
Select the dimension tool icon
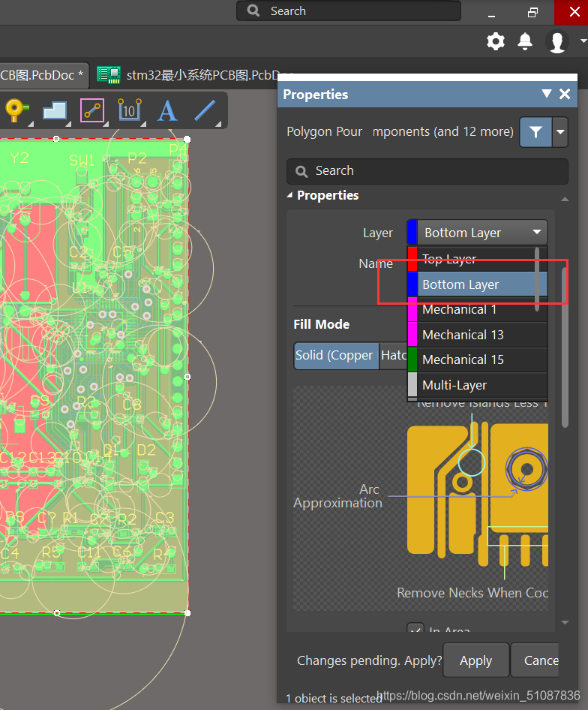129,110
